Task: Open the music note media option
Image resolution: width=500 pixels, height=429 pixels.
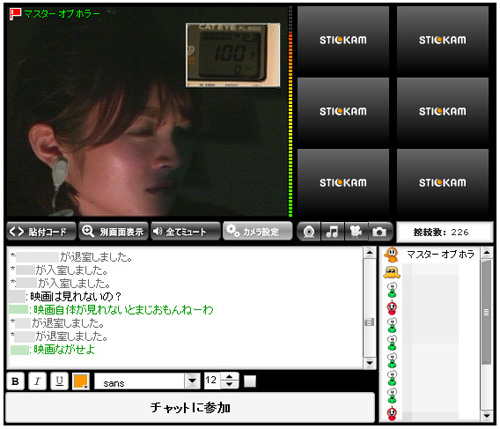Action: 332,231
